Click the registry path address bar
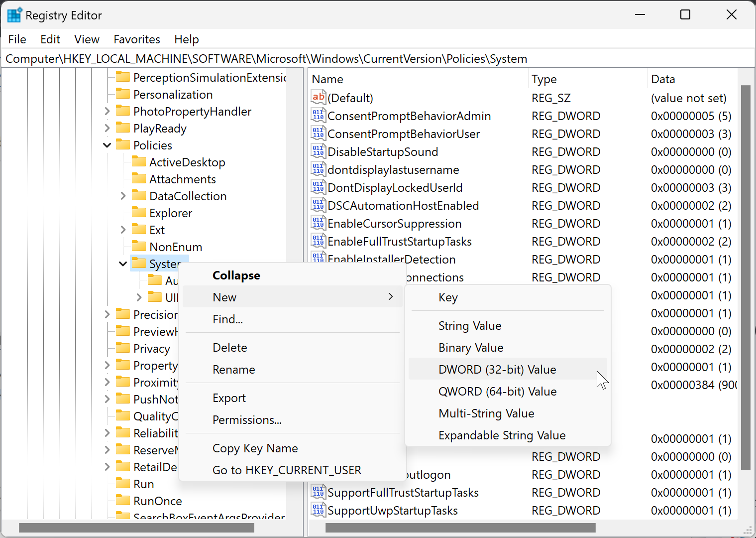Viewport: 756px width, 538px height. tap(377, 58)
